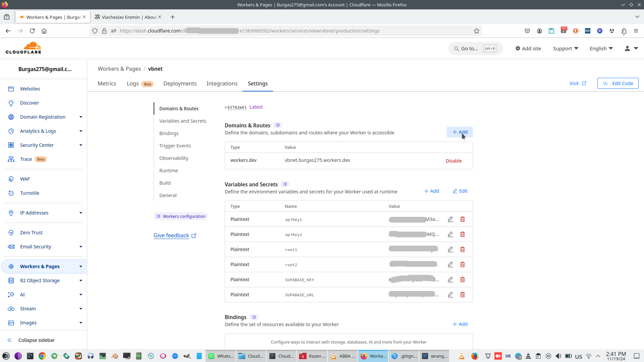This screenshot has height=362, width=644.
Task: Edit the SUPABASE_KEY variable pencil icon
Action: [x=450, y=280]
